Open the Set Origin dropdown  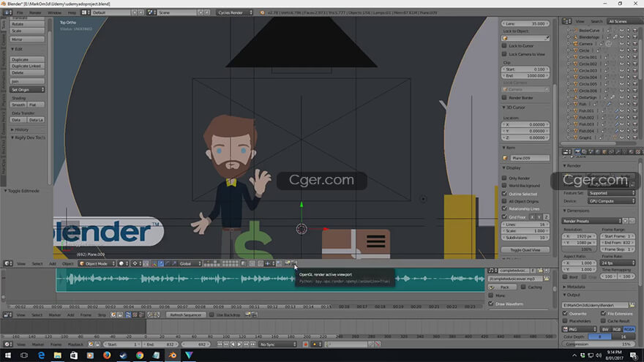[x=27, y=89]
